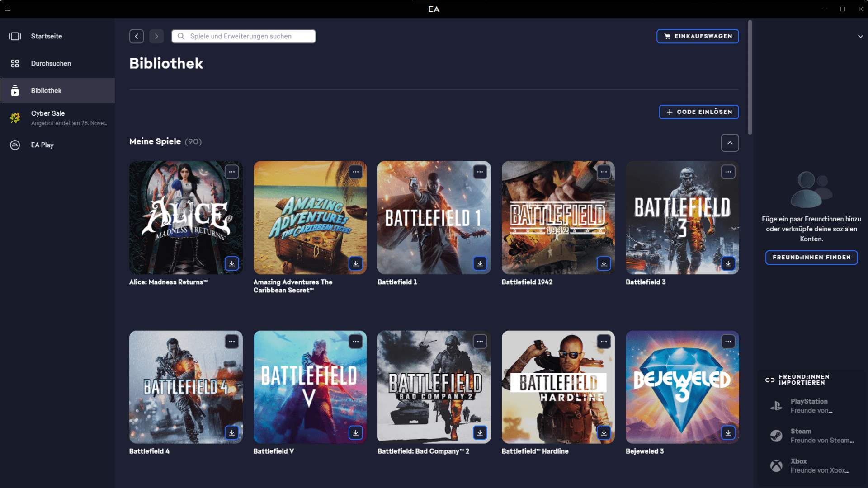Open Alice: Madness Returns cover art
Screen dimensions: 868x488
tap(186, 218)
